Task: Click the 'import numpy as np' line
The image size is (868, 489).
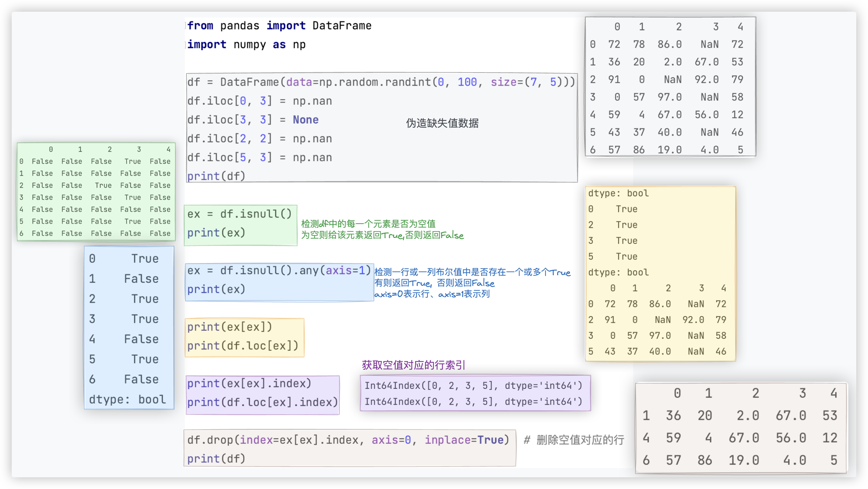Action: click(x=246, y=45)
